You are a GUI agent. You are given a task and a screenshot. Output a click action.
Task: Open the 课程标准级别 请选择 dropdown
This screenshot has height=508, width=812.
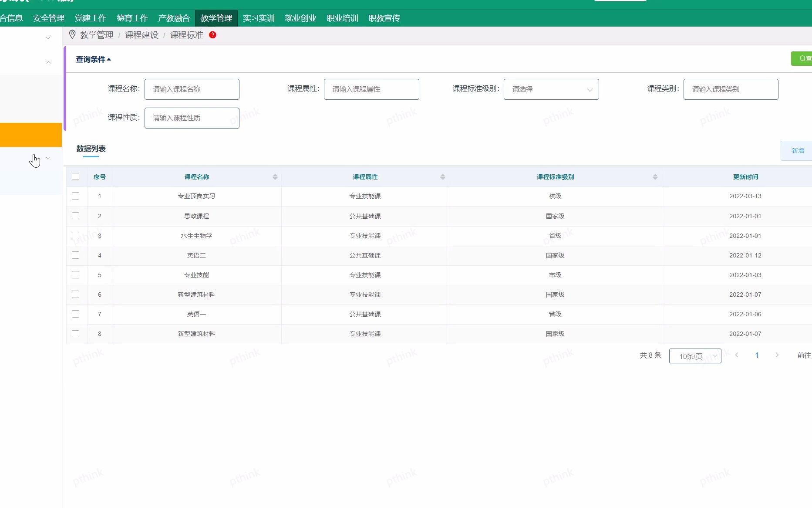(551, 89)
